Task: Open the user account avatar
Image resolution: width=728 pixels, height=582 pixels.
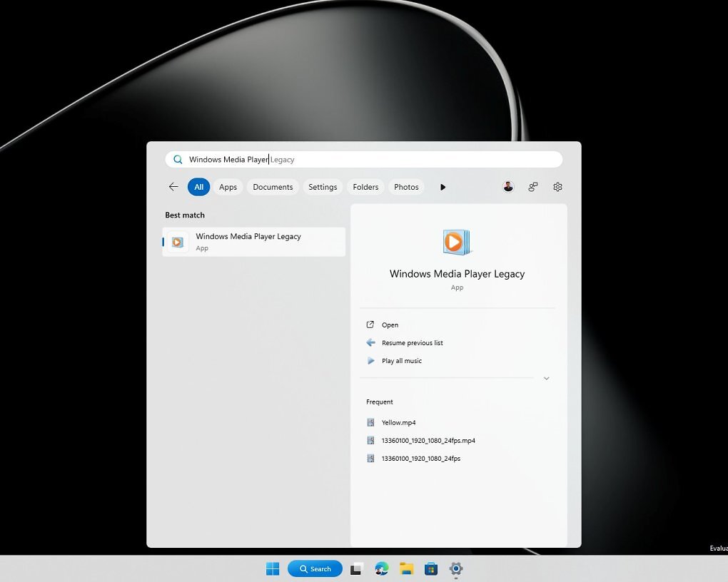Action: tap(508, 187)
